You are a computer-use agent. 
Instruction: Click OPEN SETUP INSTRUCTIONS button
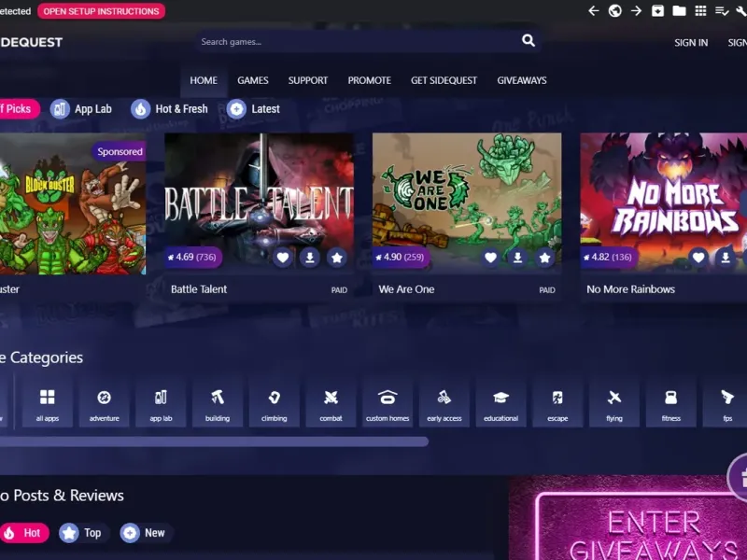(x=102, y=11)
